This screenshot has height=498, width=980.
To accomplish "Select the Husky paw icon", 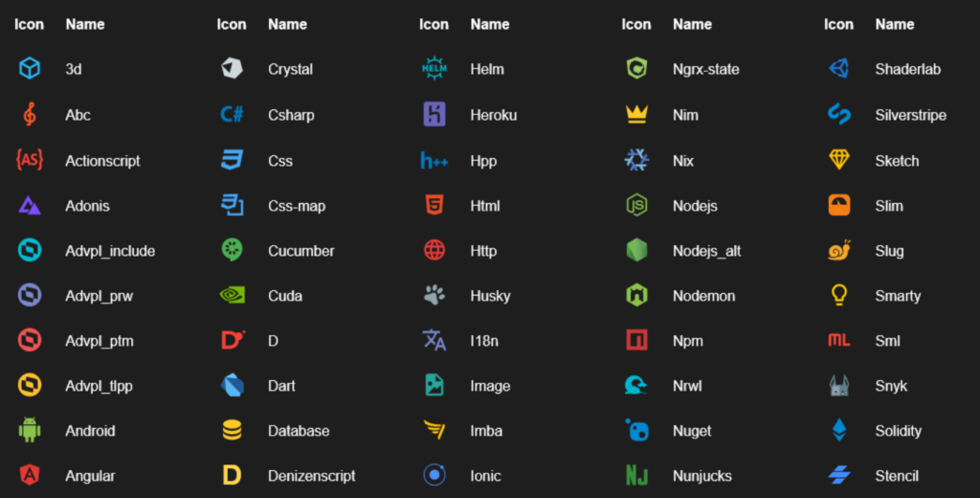I will click(434, 295).
